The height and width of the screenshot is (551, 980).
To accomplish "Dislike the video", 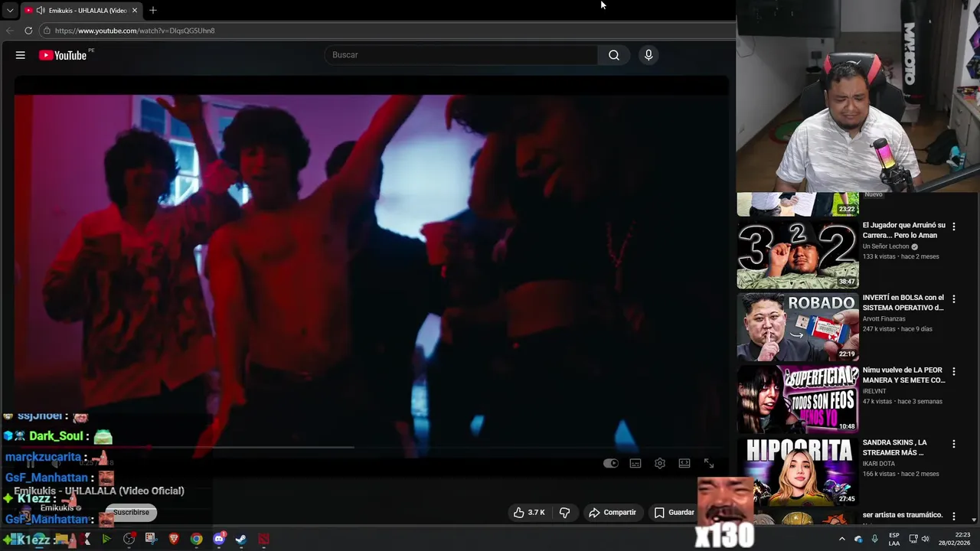I will 564,513.
